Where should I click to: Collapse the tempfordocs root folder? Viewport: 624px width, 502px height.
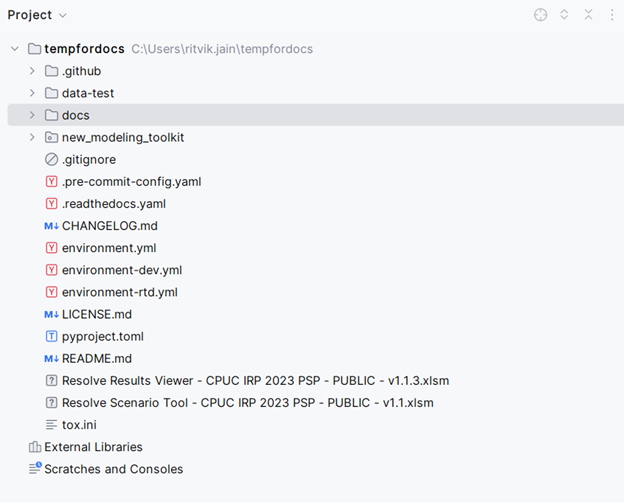click(14, 49)
